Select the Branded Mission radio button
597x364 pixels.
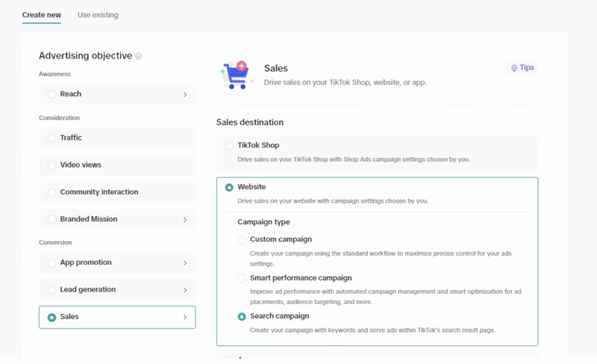point(52,220)
